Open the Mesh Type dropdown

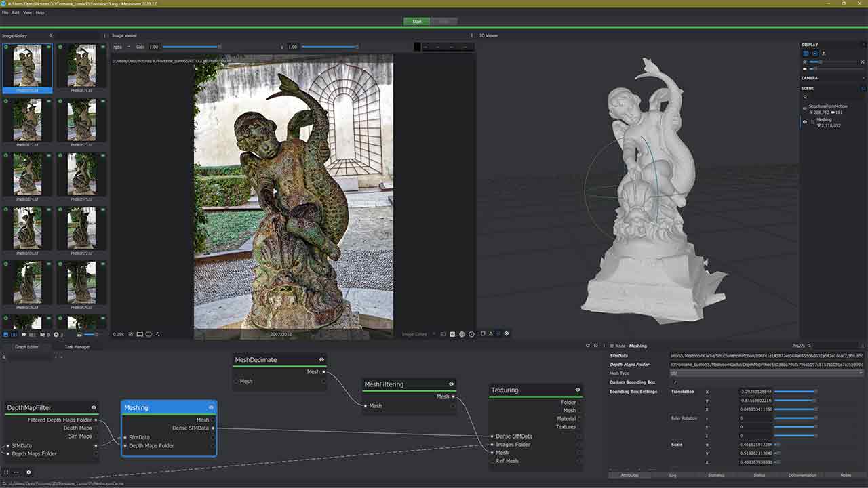point(766,373)
